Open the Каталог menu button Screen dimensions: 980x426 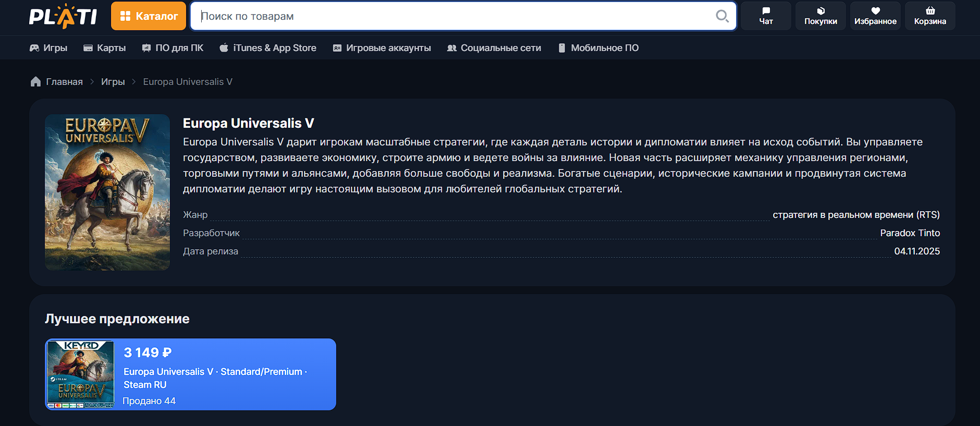click(149, 16)
